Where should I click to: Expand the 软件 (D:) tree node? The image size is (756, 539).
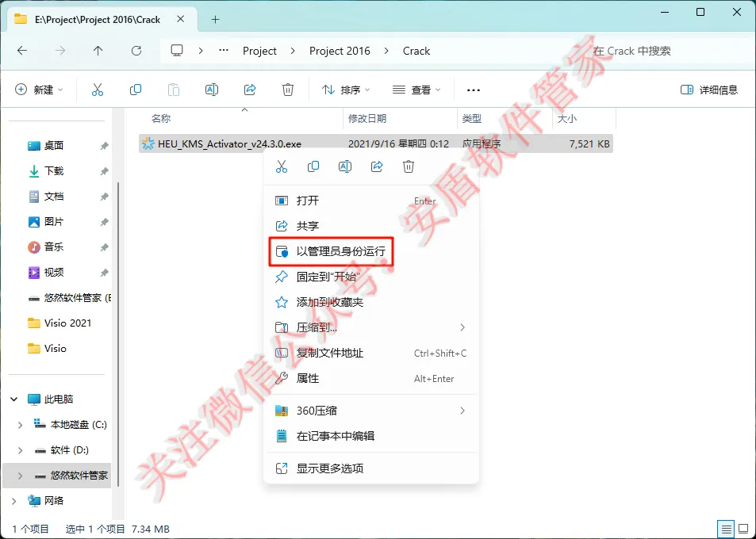tap(20, 450)
